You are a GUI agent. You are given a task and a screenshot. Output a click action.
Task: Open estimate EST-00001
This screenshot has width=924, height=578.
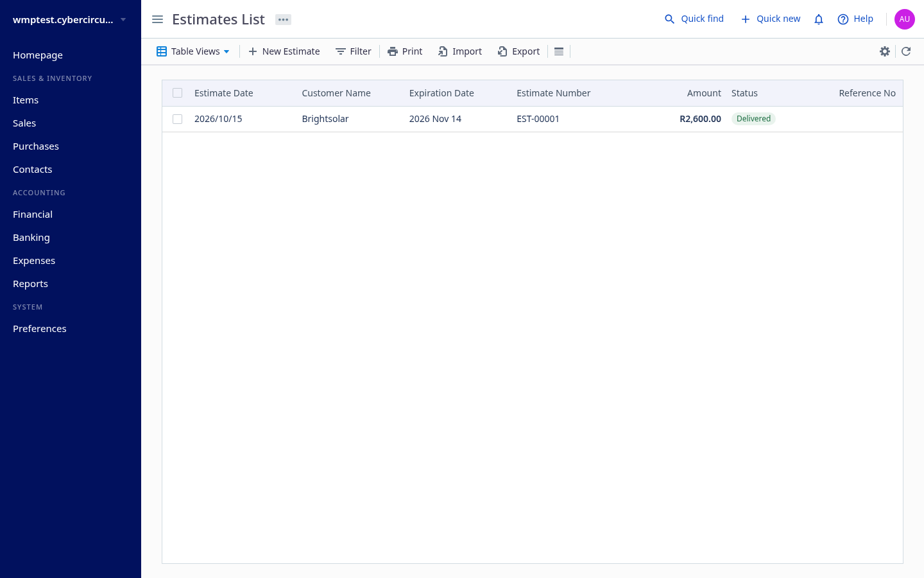pyautogui.click(x=538, y=119)
